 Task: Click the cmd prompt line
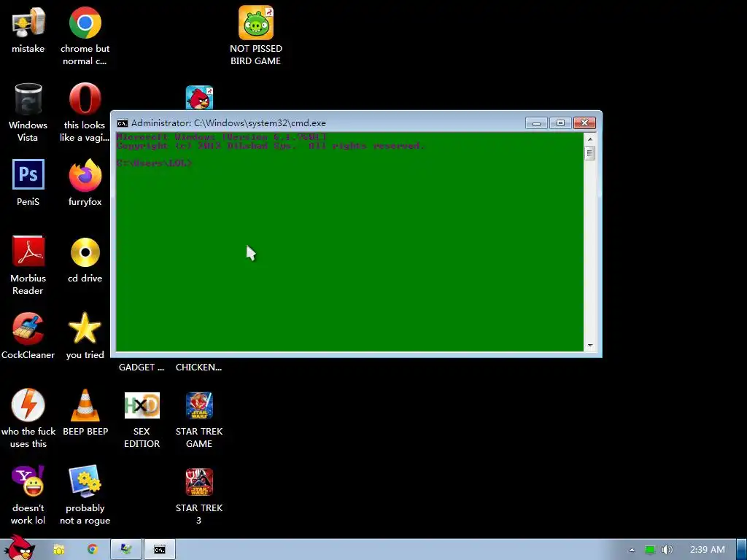(154, 163)
